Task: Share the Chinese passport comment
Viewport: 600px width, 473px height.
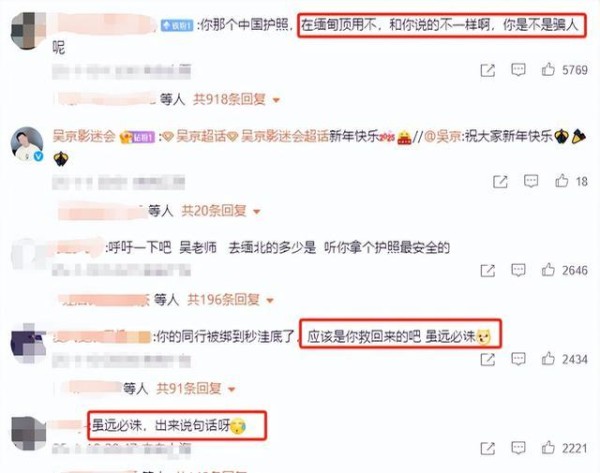Action: coord(488,70)
